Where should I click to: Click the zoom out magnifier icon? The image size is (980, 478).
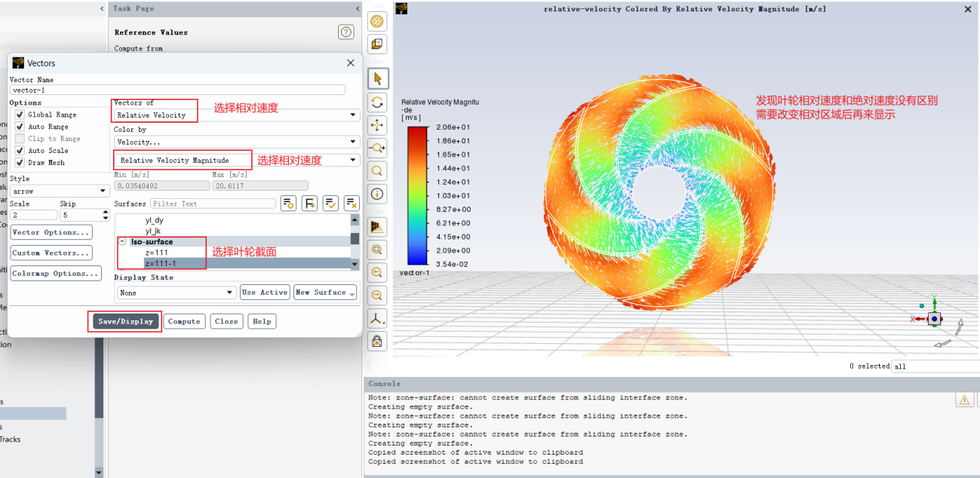point(376,295)
